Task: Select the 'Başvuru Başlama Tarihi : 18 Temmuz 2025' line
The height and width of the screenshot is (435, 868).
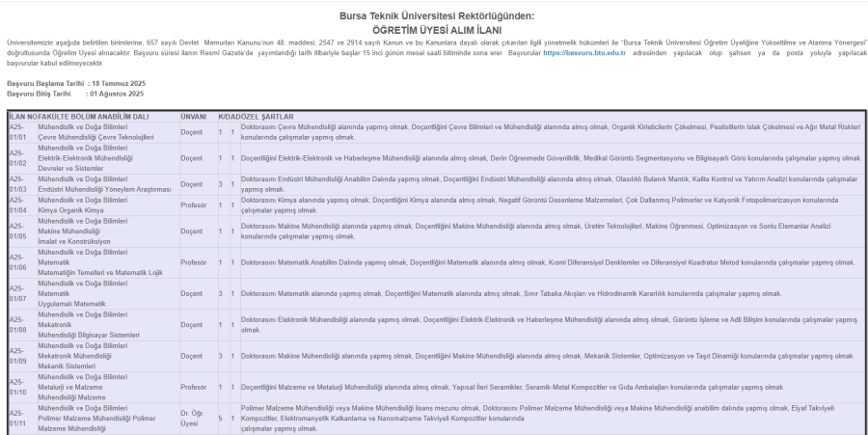Action: click(x=76, y=84)
